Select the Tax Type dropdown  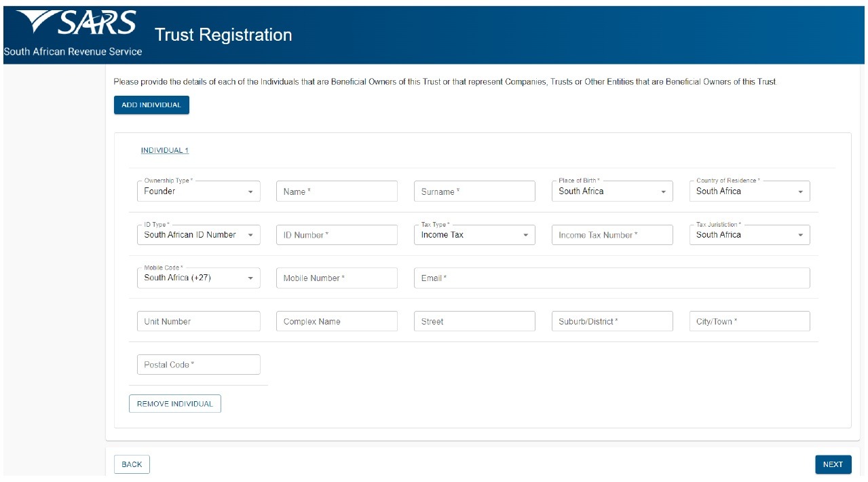pos(474,235)
